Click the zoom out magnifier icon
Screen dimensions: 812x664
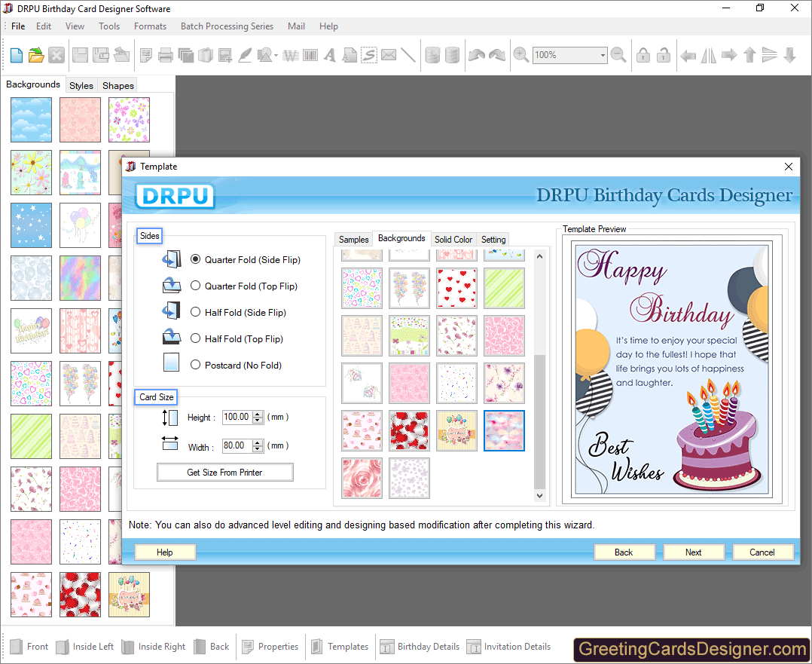pos(618,55)
